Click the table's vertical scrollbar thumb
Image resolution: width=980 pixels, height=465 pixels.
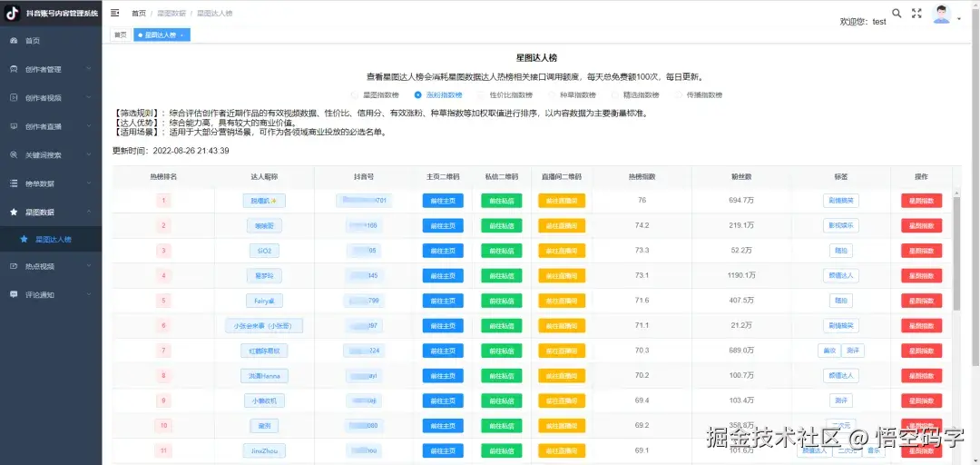point(957,252)
